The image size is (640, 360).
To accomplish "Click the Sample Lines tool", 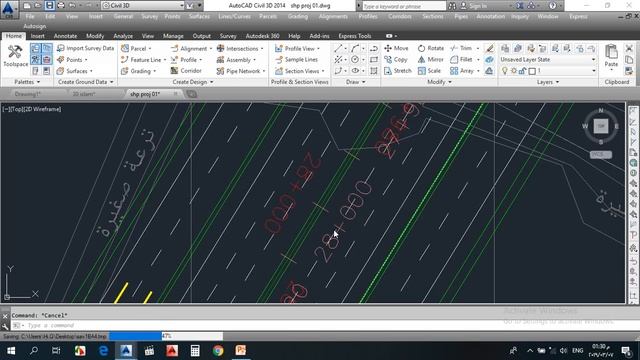I will (296, 60).
